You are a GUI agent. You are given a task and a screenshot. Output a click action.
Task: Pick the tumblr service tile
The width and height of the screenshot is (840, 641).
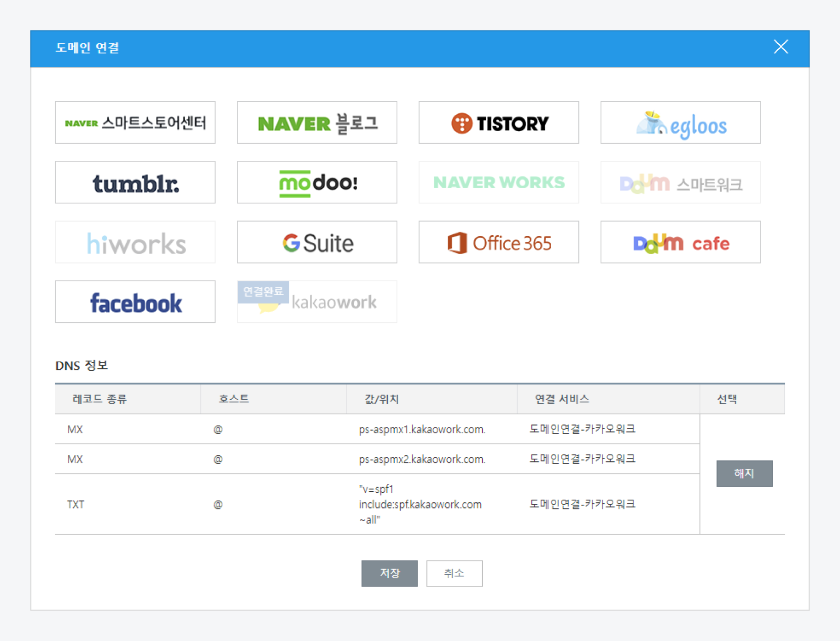[x=135, y=183]
